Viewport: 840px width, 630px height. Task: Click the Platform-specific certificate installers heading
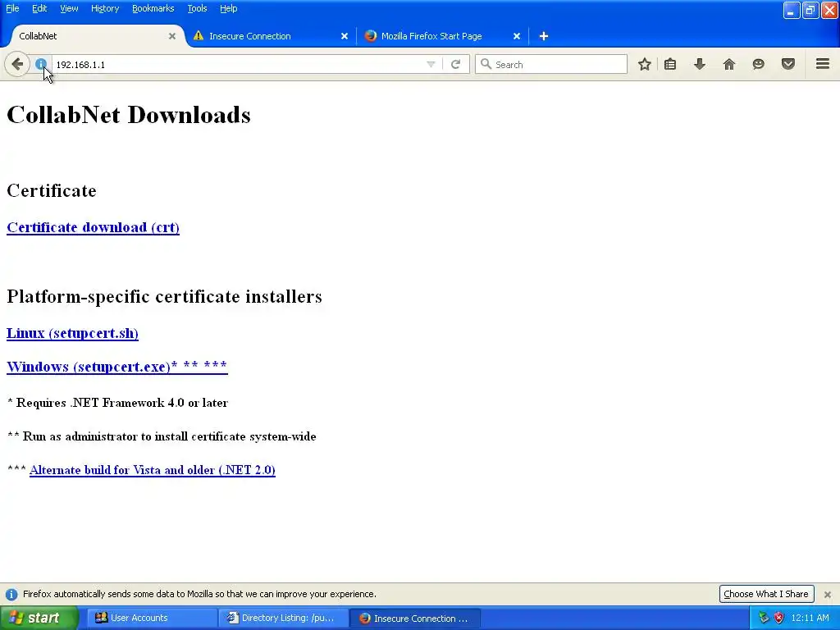164,296
